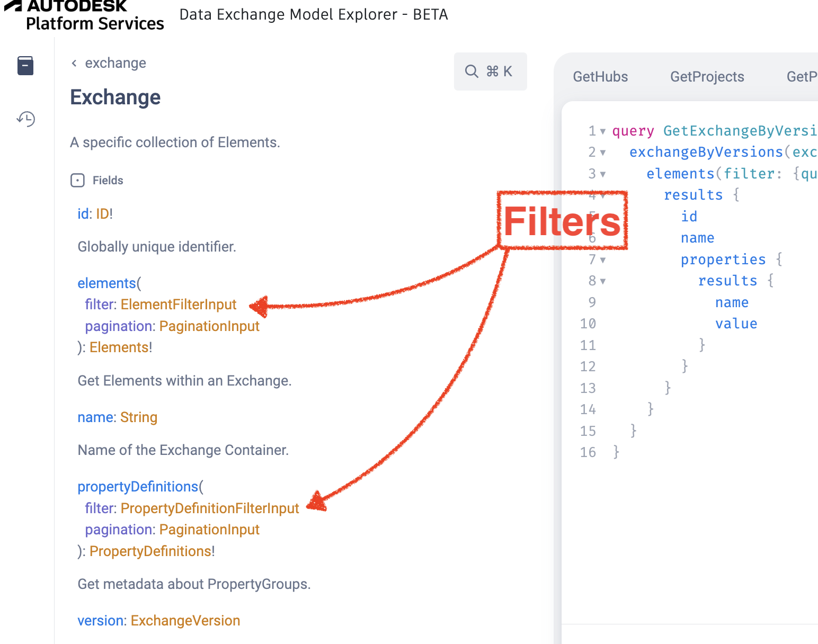Viewport: 818px width, 644px height.
Task: Open PaginationInput type under propertyDefinitions
Action: pos(209,530)
